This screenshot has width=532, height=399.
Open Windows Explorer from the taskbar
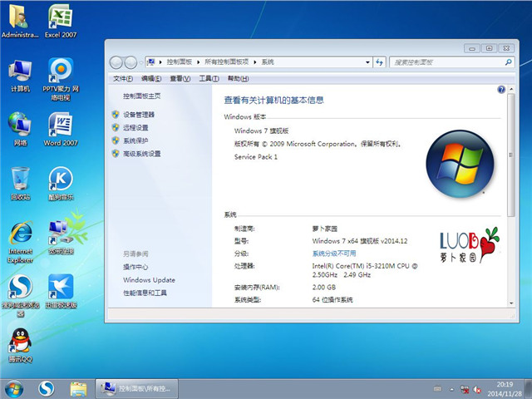click(78, 389)
